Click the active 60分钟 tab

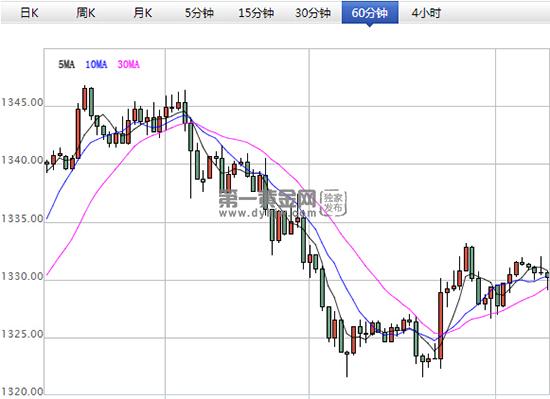tap(370, 13)
